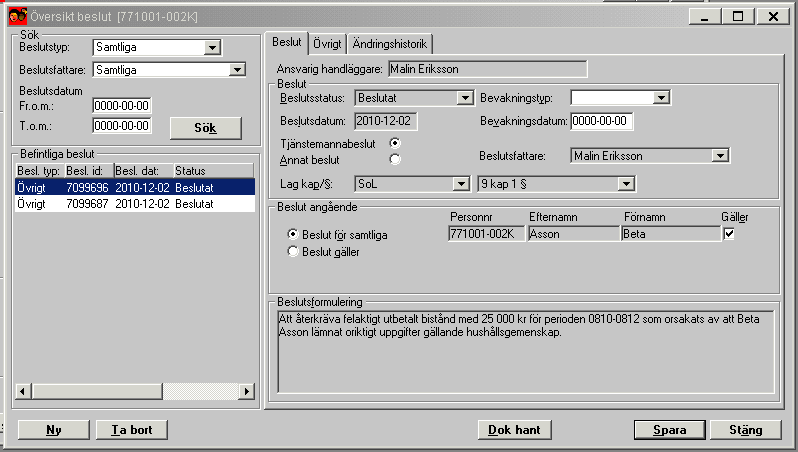Click left arrow of list scrollbar

(x=22, y=391)
